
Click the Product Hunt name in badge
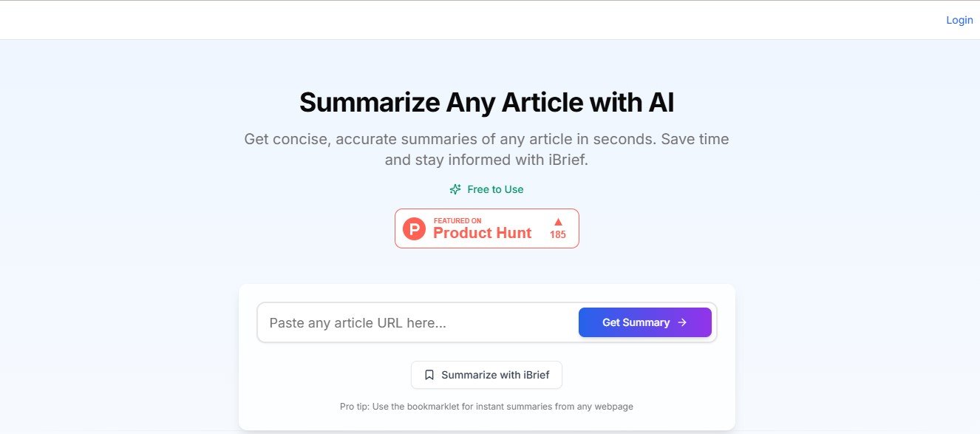tap(482, 234)
